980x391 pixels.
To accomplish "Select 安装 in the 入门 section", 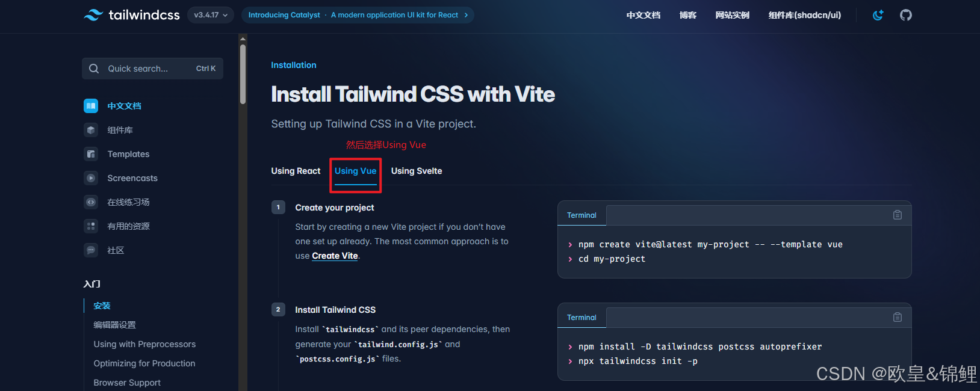I will tap(102, 306).
